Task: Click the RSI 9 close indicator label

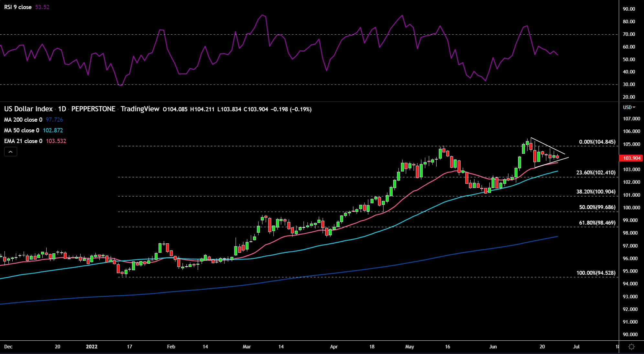Action: [18, 7]
